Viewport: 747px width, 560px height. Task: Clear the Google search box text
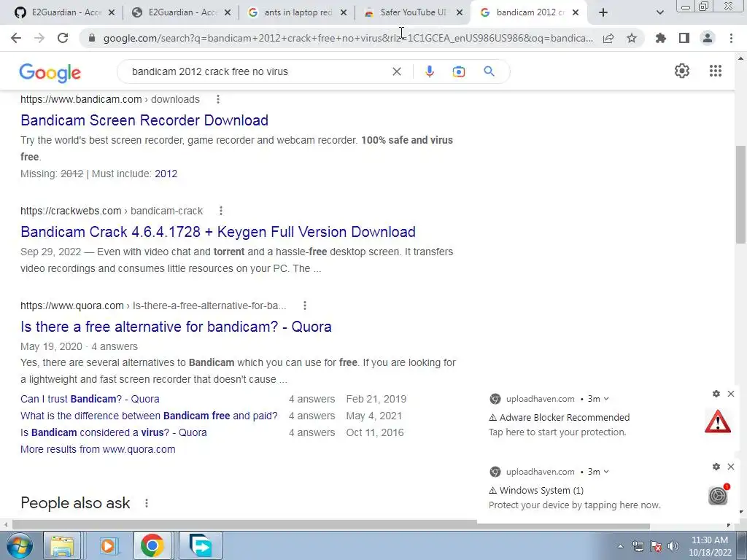[396, 71]
